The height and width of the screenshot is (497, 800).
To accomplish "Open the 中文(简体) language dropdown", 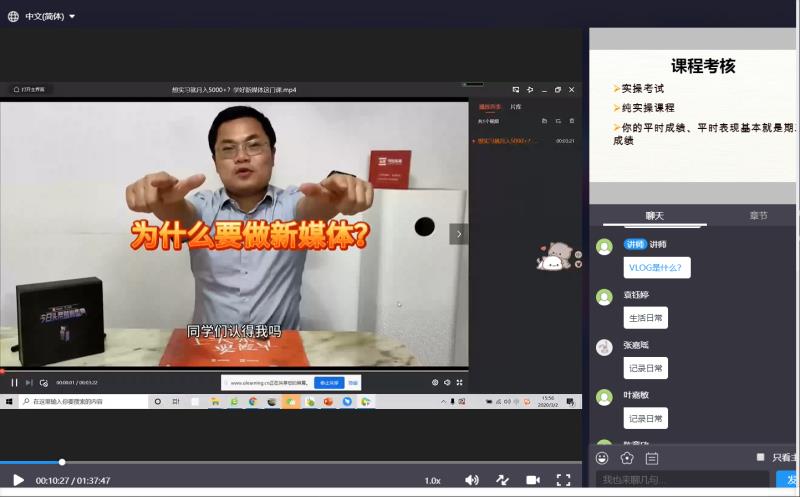I will point(50,16).
